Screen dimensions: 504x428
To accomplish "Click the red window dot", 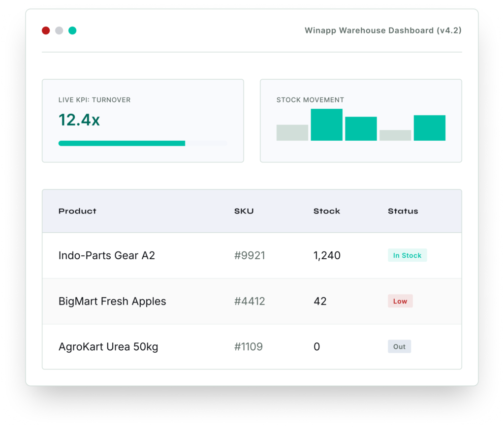I will tap(46, 31).
